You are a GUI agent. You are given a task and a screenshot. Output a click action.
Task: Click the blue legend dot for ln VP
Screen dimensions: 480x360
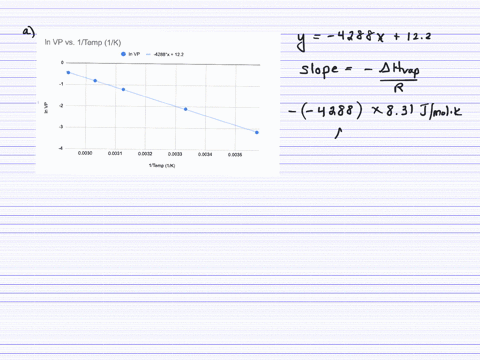tap(123, 54)
